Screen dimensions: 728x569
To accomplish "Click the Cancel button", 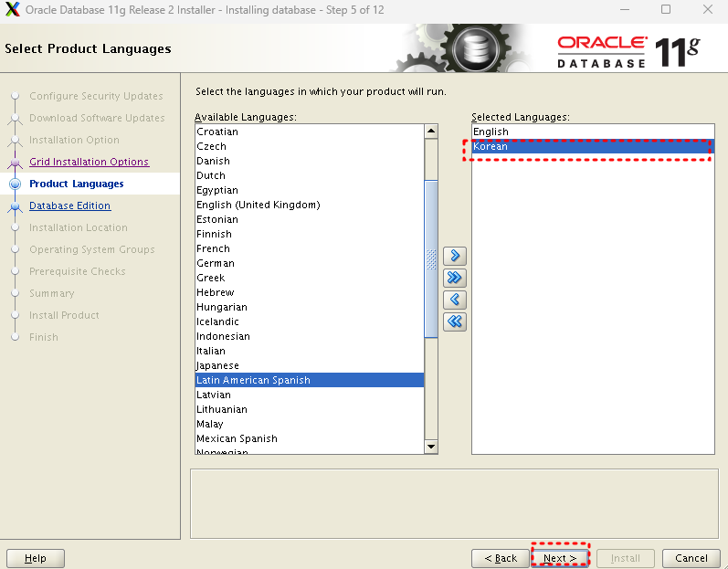I will tap(691, 558).
